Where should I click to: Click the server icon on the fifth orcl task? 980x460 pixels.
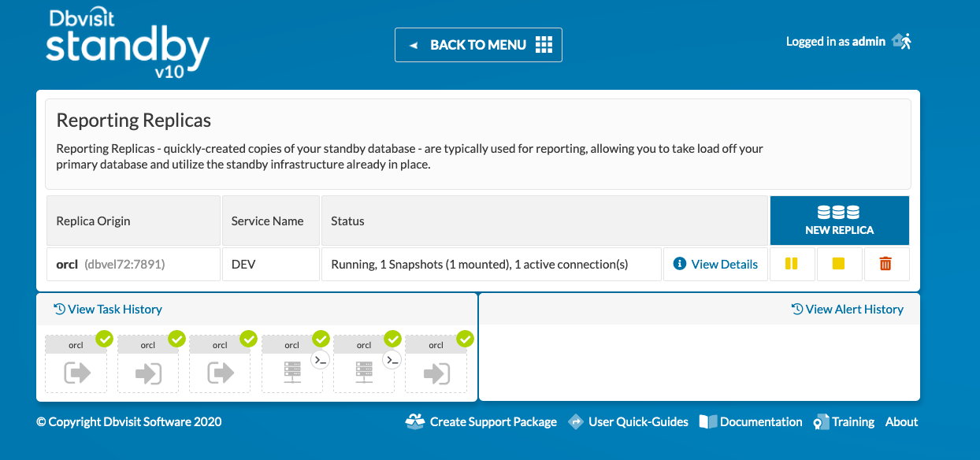coord(364,371)
